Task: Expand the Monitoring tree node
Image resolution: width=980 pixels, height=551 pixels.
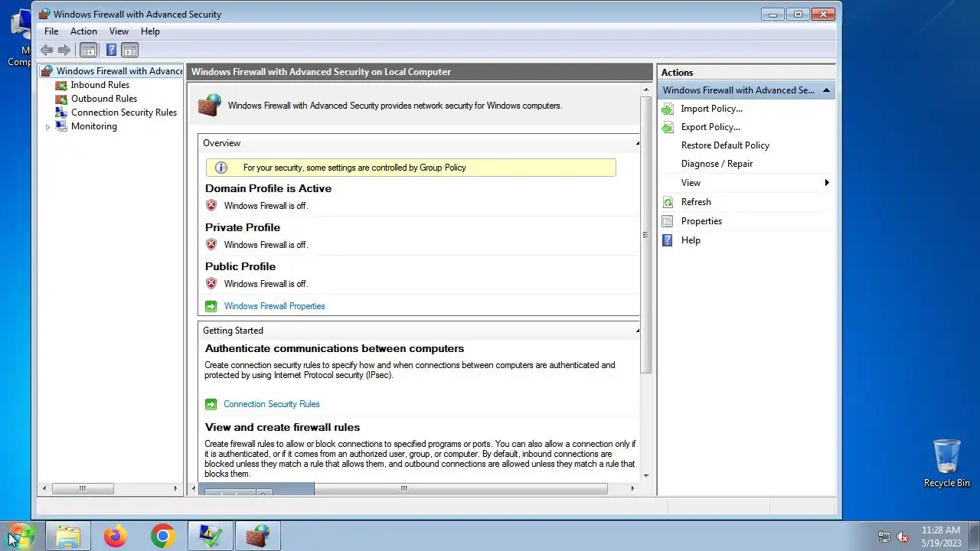Action: pos(47,127)
